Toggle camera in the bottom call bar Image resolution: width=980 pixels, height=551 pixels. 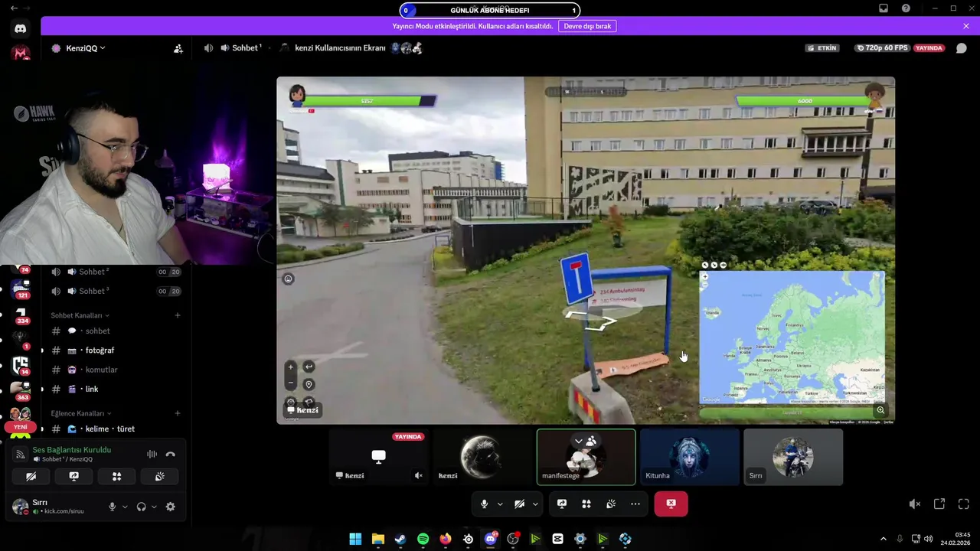coord(519,504)
